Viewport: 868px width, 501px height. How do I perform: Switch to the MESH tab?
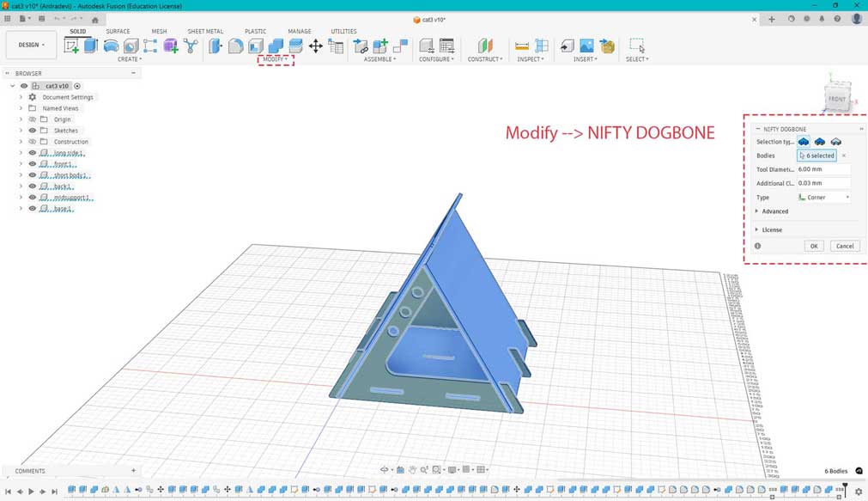pyautogui.click(x=159, y=32)
